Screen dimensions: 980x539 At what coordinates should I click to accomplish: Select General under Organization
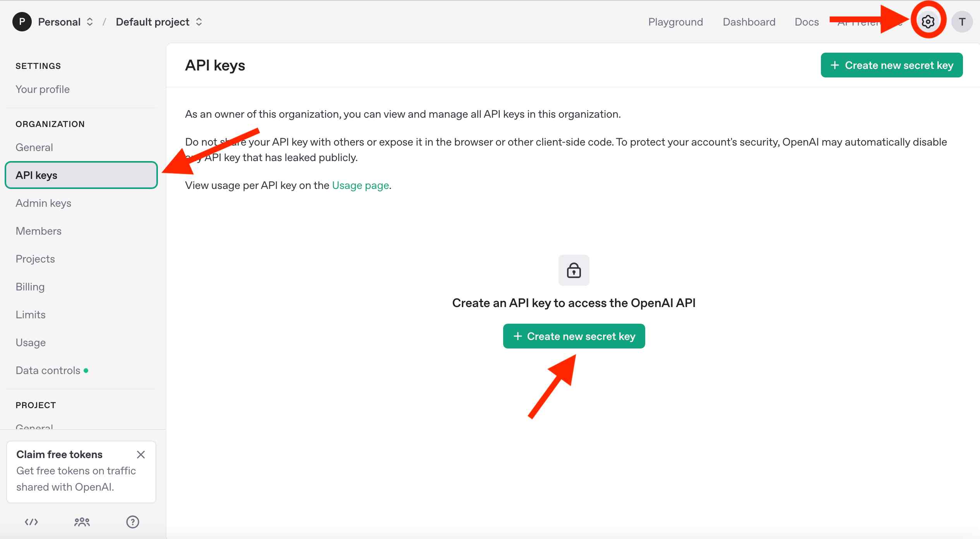[x=34, y=148]
